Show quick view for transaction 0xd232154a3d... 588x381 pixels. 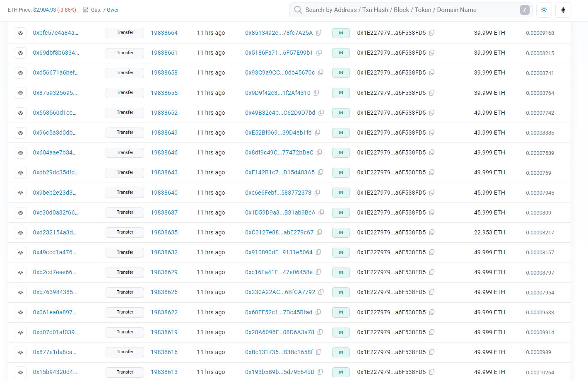[x=20, y=233]
